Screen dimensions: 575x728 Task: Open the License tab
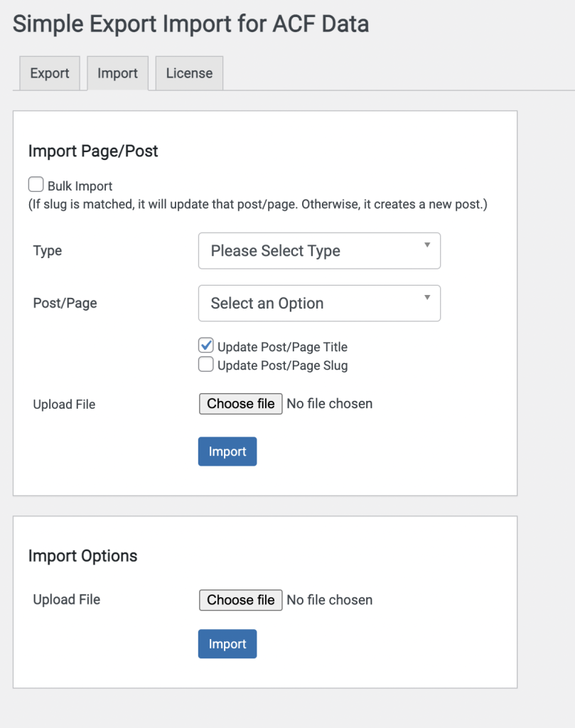(x=188, y=73)
